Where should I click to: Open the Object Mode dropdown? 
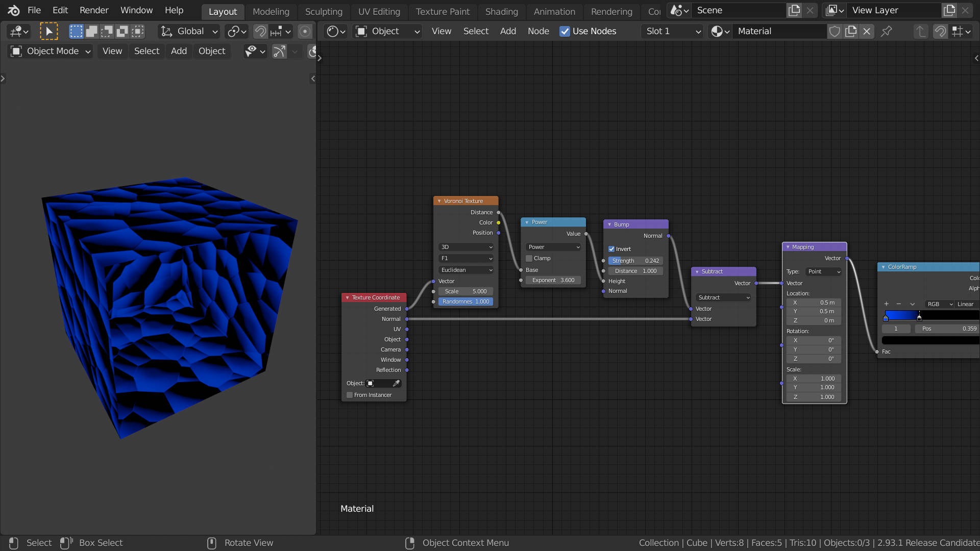pos(50,51)
